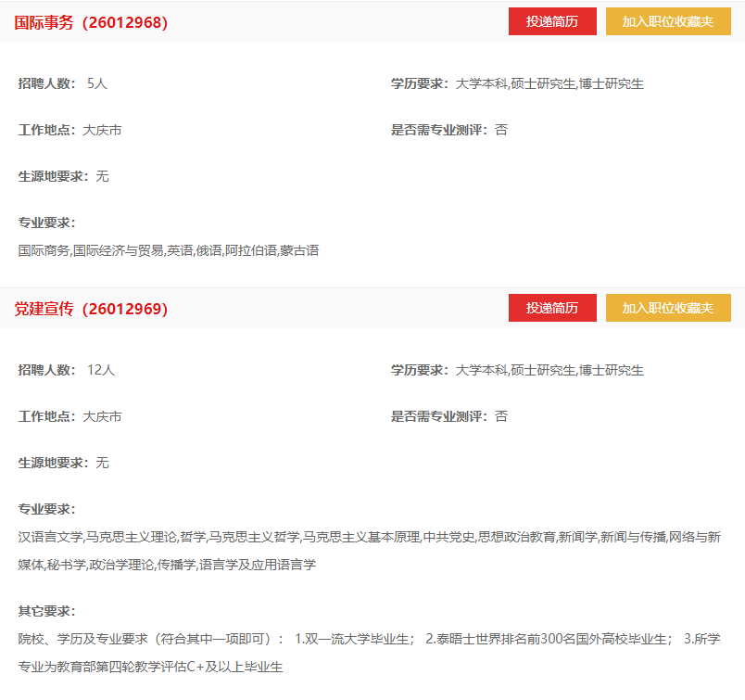Image resolution: width=745 pixels, height=700 pixels.
Task: Open the 国际事务 (26012968) job title
Action: click(91, 22)
